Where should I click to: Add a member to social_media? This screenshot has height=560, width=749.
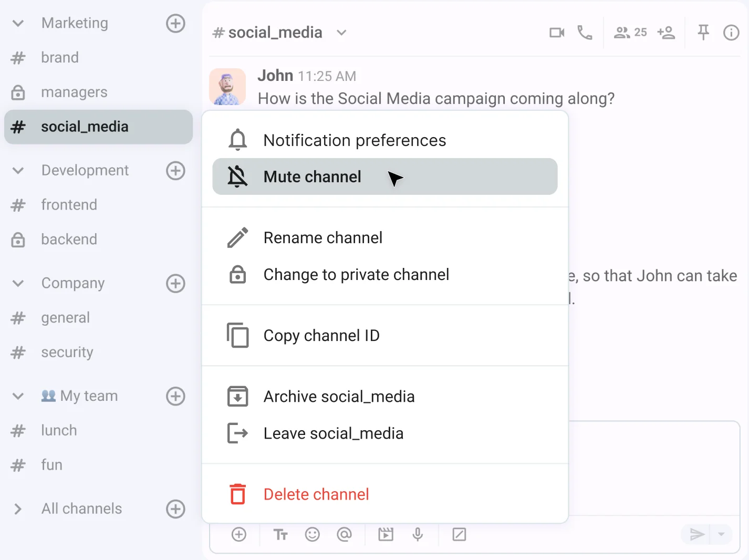tap(666, 32)
